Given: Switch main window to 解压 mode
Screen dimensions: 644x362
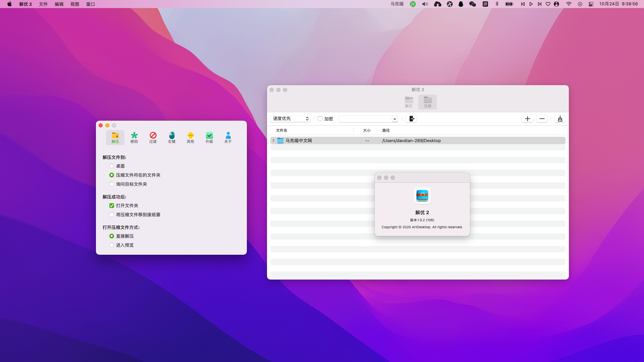Looking at the screenshot, I should (409, 102).
